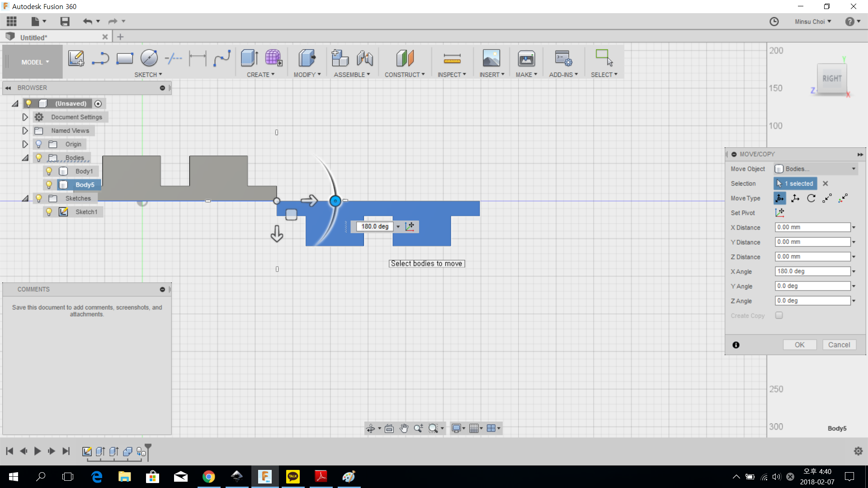Open Chrome from the Windows taskbar
The width and height of the screenshot is (868, 488).
[208, 477]
